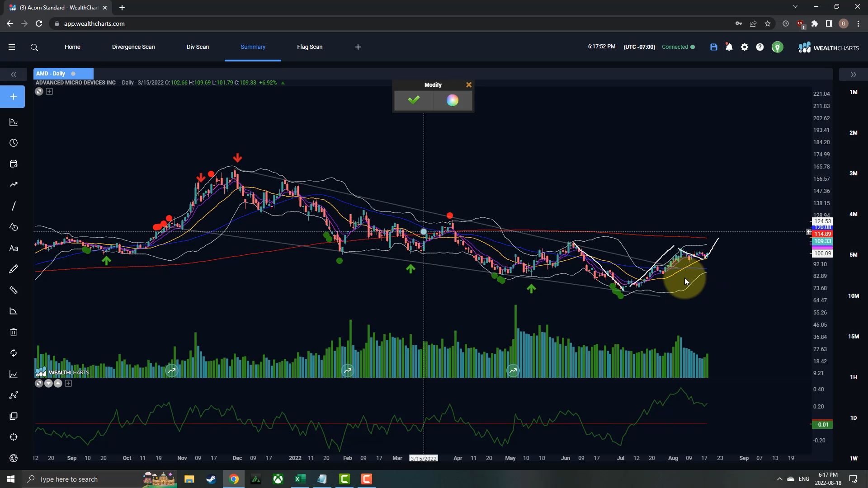The height and width of the screenshot is (488, 868).
Task: Click the UTC -07:00 timezone selector
Action: (639, 47)
